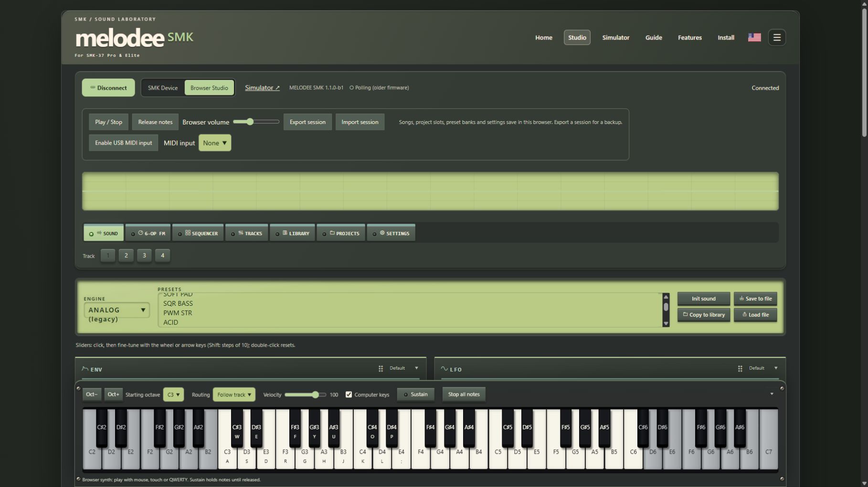Open the SETTINGS tab

(391, 233)
